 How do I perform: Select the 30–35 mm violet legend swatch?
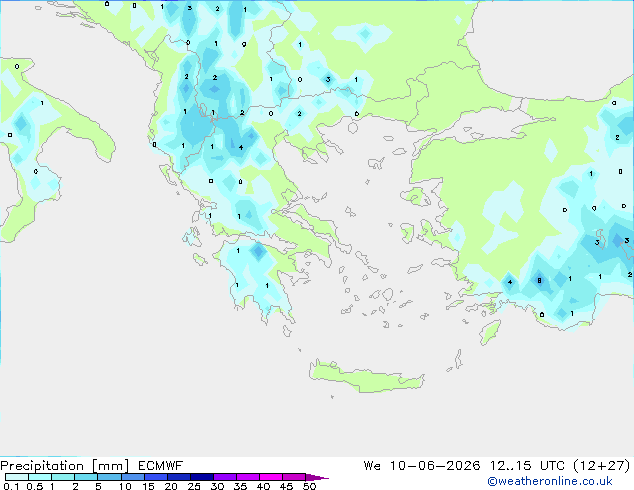[225, 477]
